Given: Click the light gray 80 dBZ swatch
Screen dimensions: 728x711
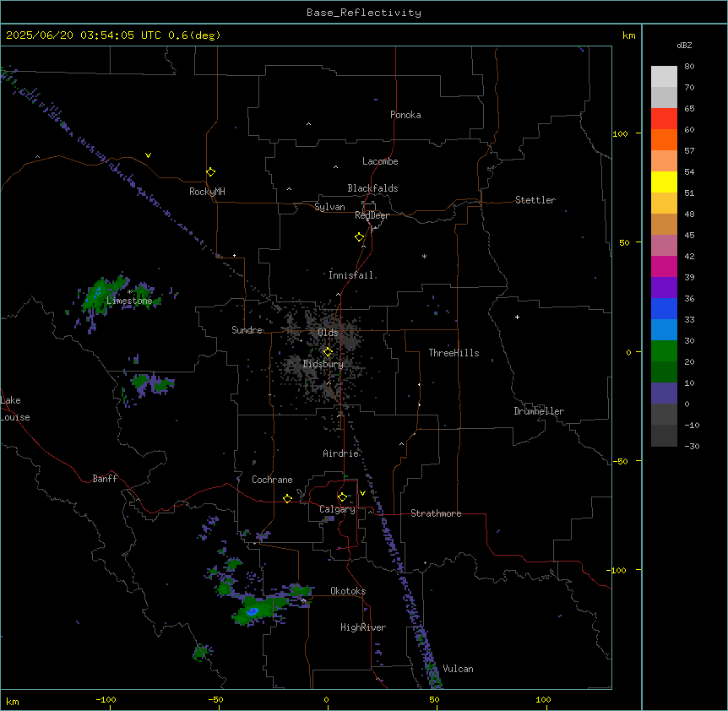Looking at the screenshot, I should (664, 77).
